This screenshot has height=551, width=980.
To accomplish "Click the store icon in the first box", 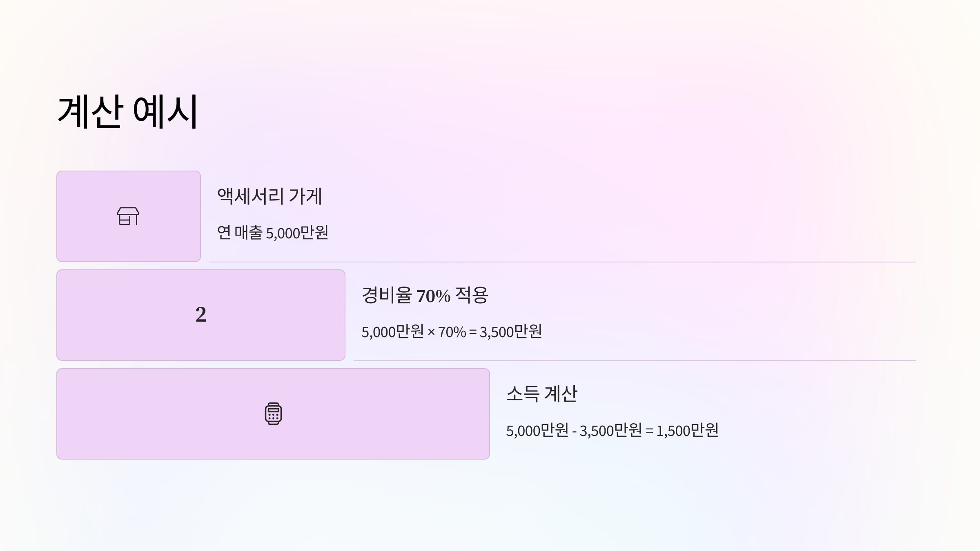I will point(128,216).
